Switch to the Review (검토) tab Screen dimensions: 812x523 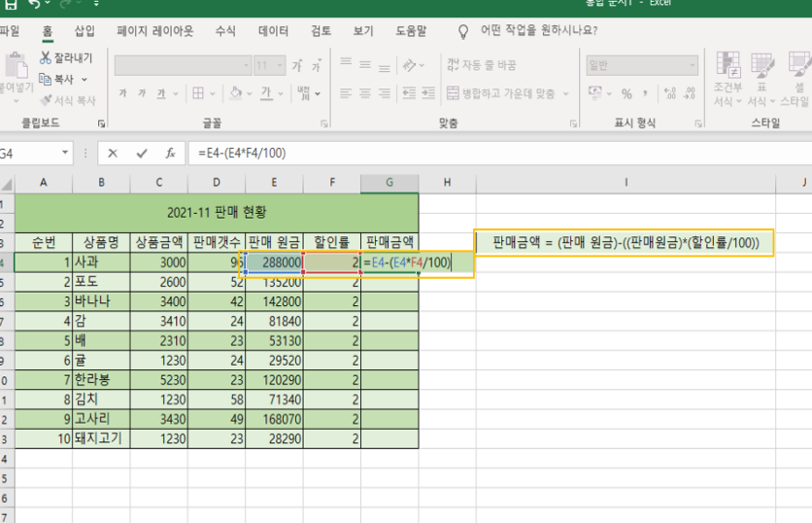321,31
